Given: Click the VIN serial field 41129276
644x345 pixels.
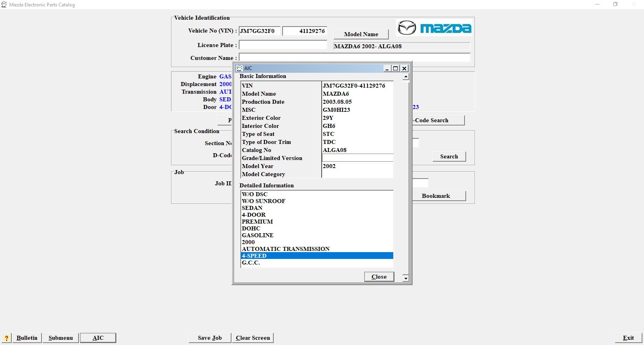Looking at the screenshot, I should (305, 31).
